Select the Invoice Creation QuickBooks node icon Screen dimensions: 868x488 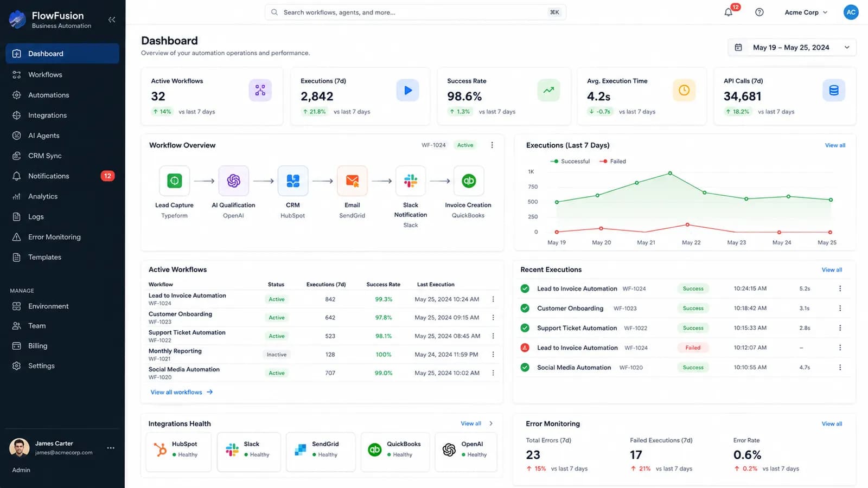tap(469, 181)
